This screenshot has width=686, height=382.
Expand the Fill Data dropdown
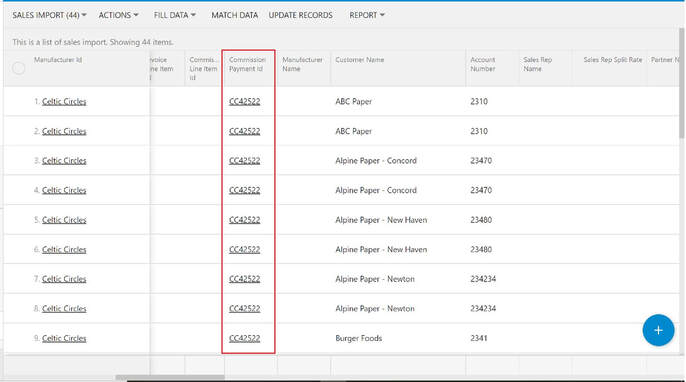click(175, 15)
